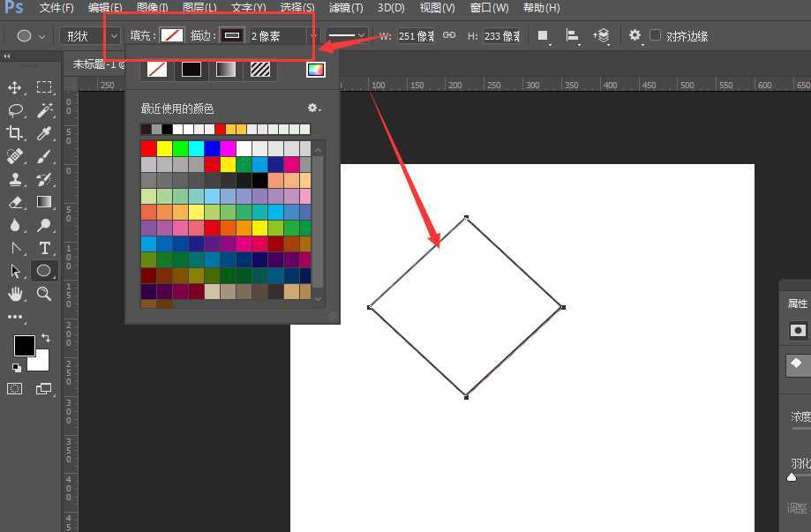The width and height of the screenshot is (811, 532).
Task: Click the Eraser tool
Action: tap(15, 202)
